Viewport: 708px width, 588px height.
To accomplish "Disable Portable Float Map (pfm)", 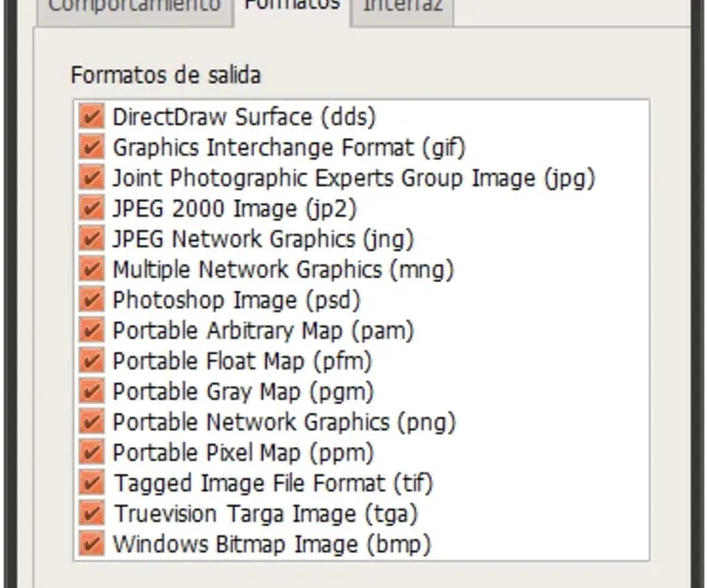I will tap(91, 361).
